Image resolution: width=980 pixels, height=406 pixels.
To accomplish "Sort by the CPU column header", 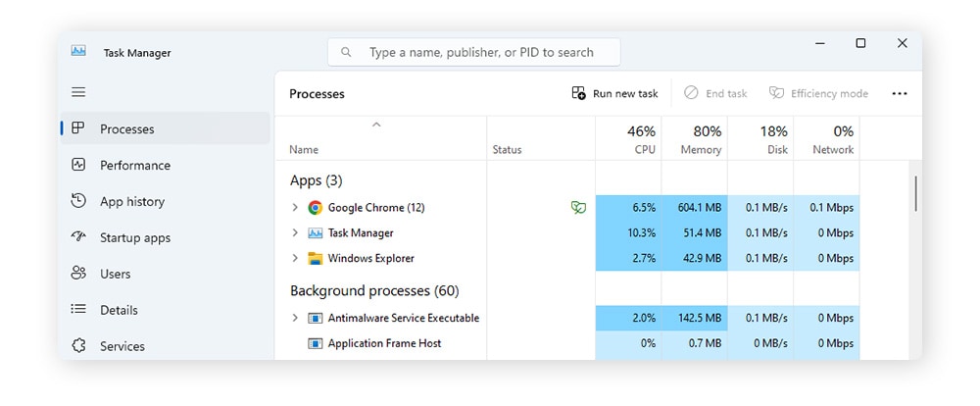I will (628, 138).
